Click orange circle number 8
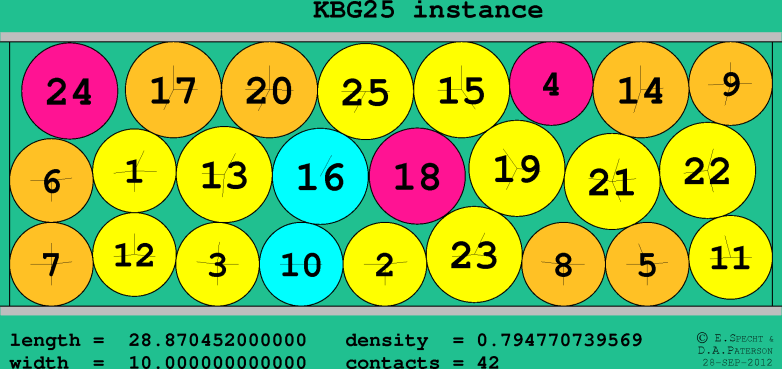Viewport: 782px width, 369px height. (x=564, y=264)
